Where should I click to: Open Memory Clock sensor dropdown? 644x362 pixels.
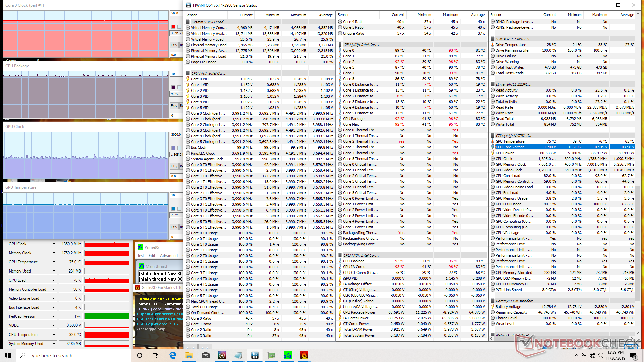click(x=54, y=253)
